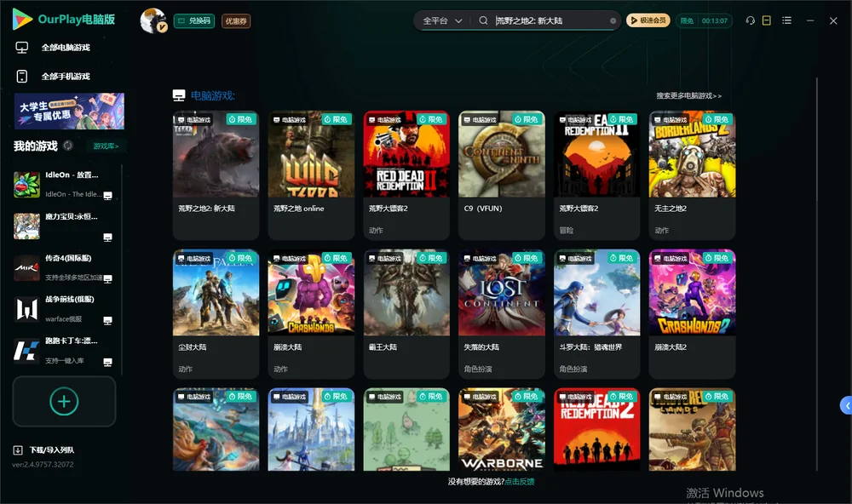Expand the blue side panel arrow

pyautogui.click(x=846, y=405)
